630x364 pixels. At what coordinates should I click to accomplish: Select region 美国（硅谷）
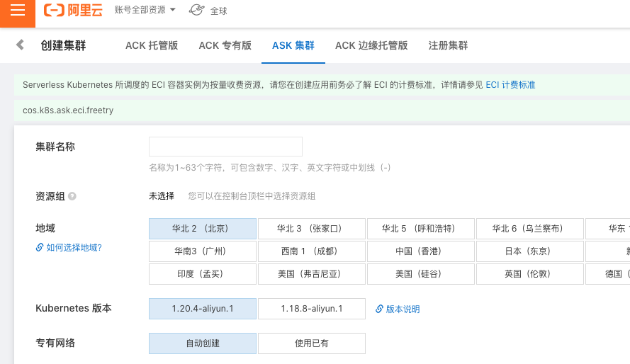421,273
